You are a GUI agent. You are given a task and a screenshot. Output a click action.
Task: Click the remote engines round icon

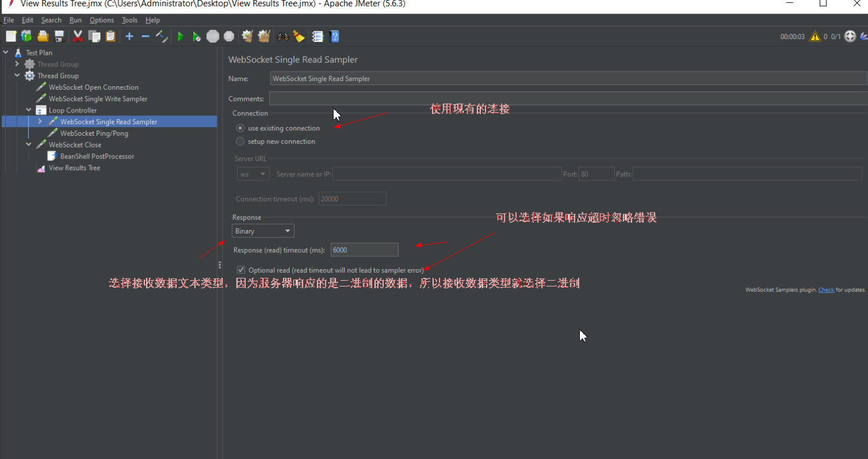coord(850,36)
